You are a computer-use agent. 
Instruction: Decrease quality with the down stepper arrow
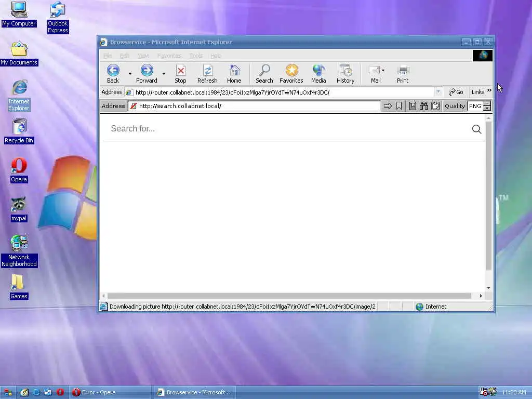click(x=487, y=108)
